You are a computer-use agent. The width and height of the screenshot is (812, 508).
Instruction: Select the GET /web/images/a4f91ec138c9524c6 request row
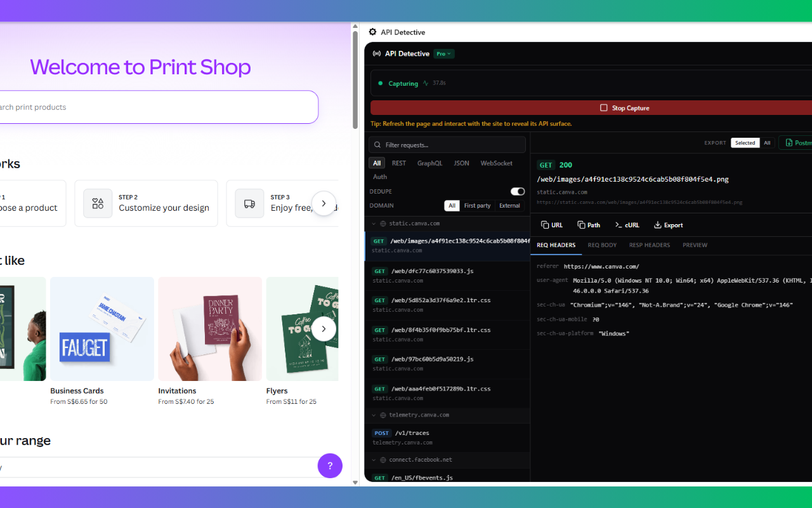[447, 246]
